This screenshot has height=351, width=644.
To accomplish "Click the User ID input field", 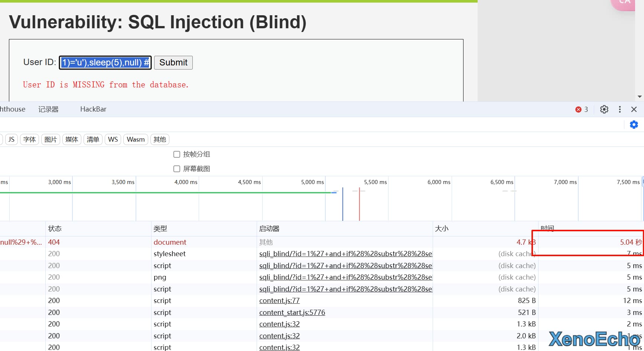I will [x=105, y=62].
